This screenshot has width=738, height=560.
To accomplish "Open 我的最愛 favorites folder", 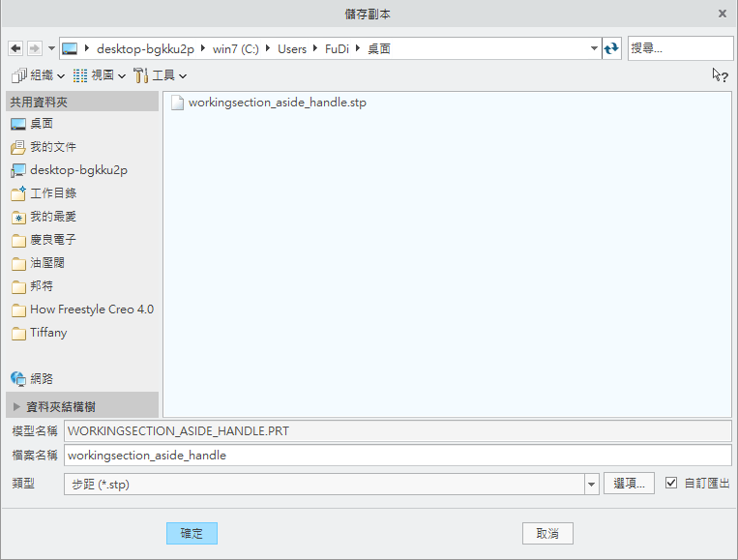I will (52, 217).
